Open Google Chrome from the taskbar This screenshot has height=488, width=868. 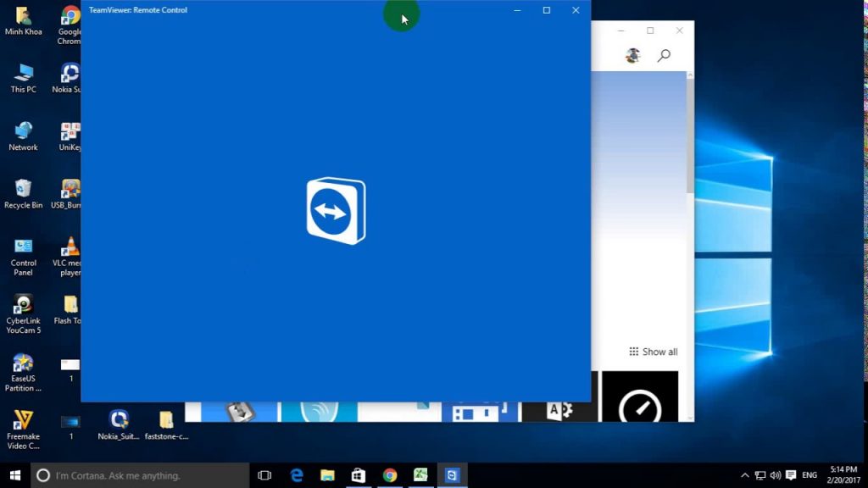coord(389,475)
